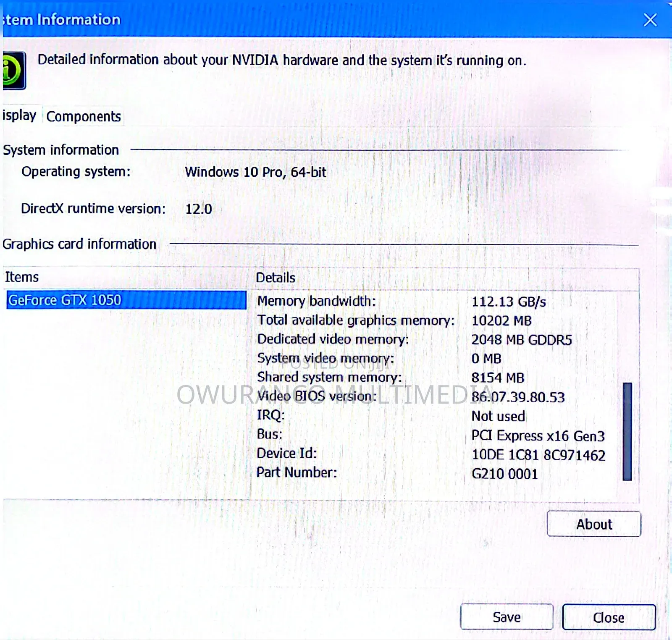Viewport: 672px width, 640px height.
Task: Click the Close button
Action: 609,617
